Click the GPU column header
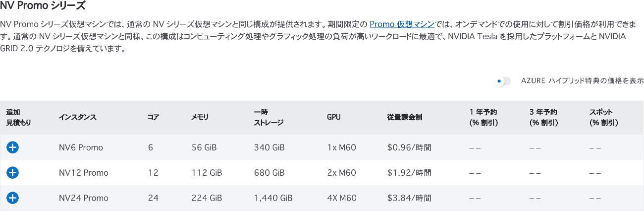Image resolution: width=644 pixels, height=211 pixels. [334, 118]
